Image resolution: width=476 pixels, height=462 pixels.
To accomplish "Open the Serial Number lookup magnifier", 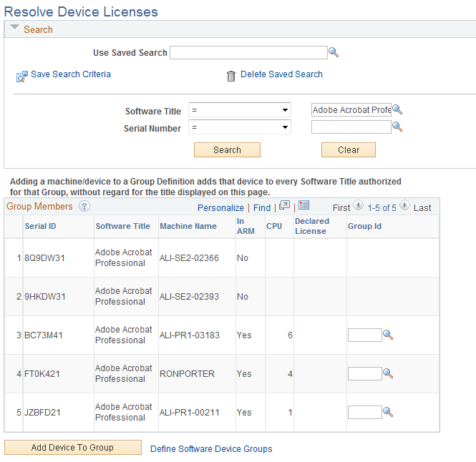I will pyautogui.click(x=397, y=127).
